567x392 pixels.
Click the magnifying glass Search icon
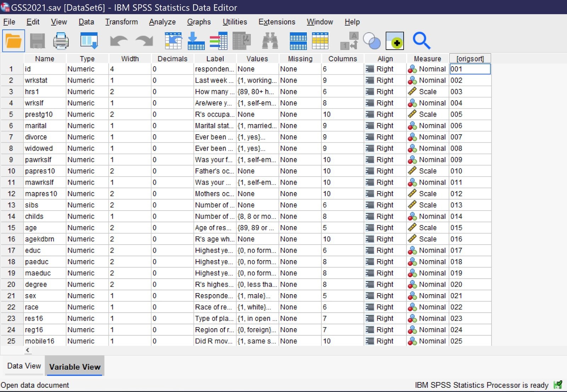[x=421, y=41]
